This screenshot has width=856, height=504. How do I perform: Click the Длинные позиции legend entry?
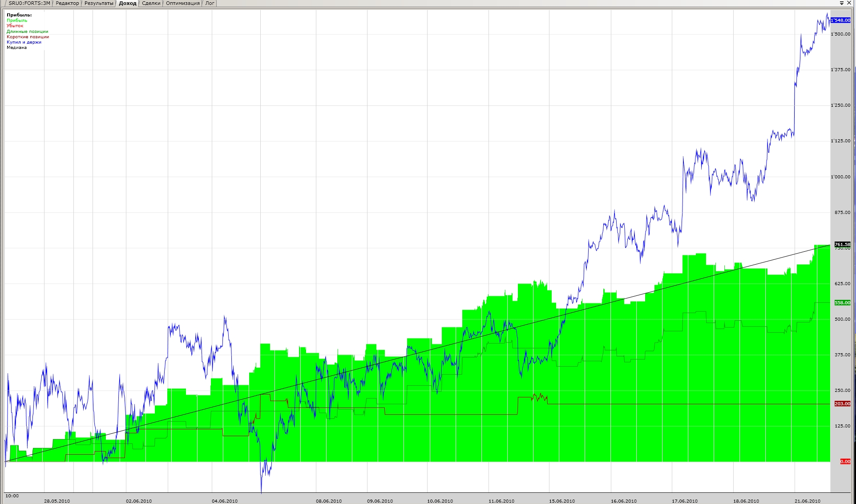[x=27, y=32]
